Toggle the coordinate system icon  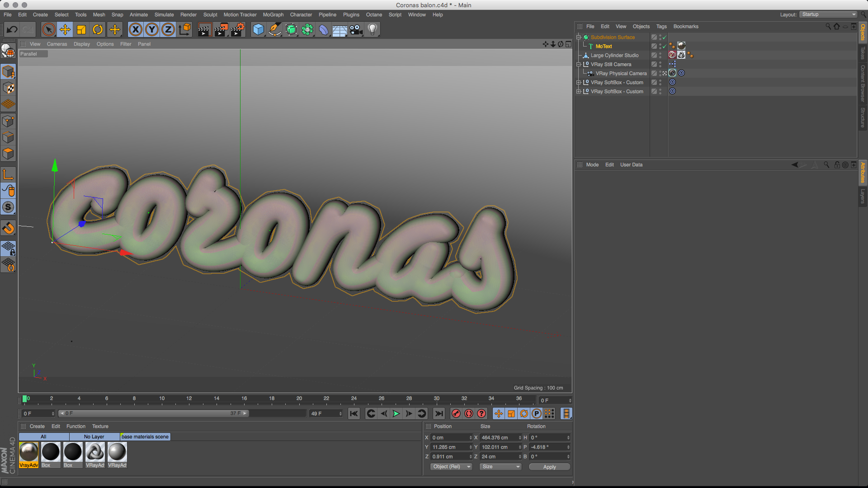coord(185,30)
